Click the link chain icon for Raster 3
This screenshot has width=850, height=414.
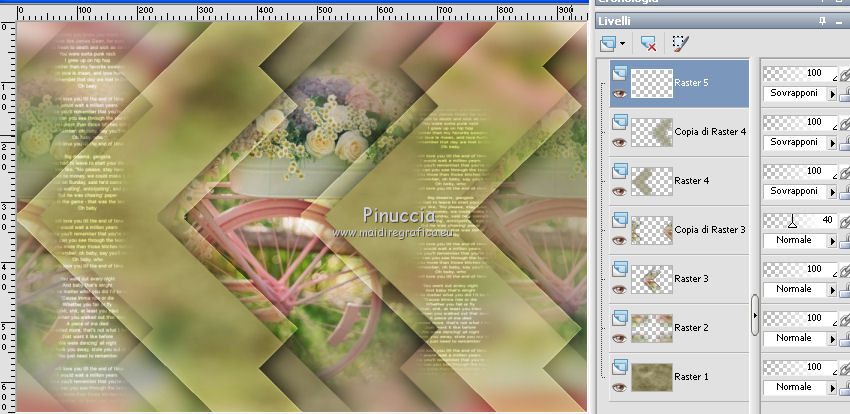tap(845, 271)
